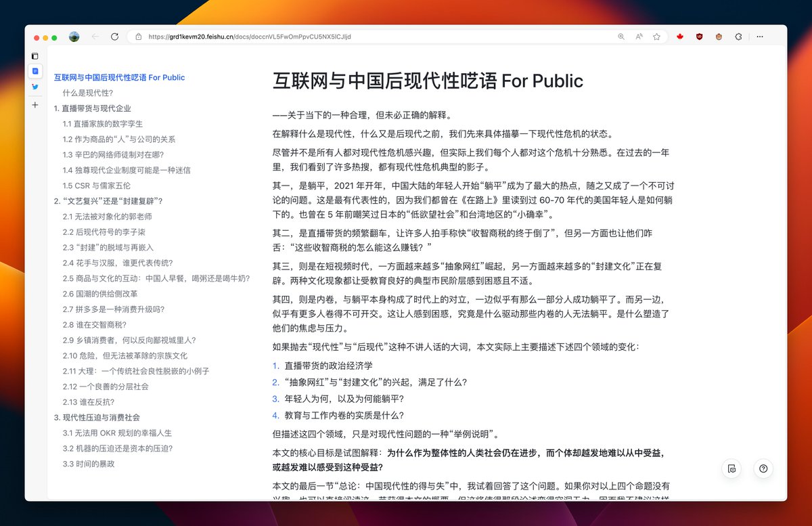
Task: Jump to 2.9 乡镇消费者,何以反向鄙视城里人?
Action: [129, 340]
